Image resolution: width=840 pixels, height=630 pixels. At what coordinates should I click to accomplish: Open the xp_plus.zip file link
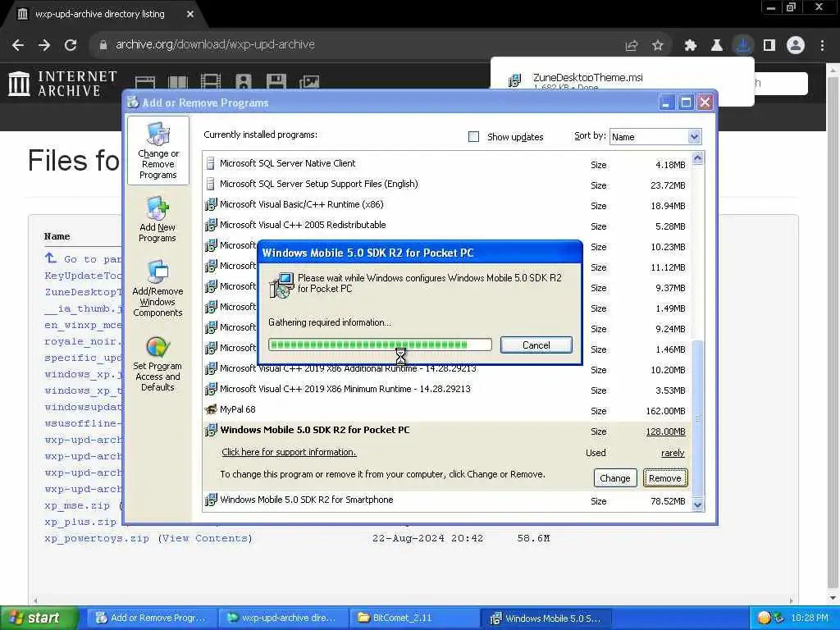pos(80,522)
